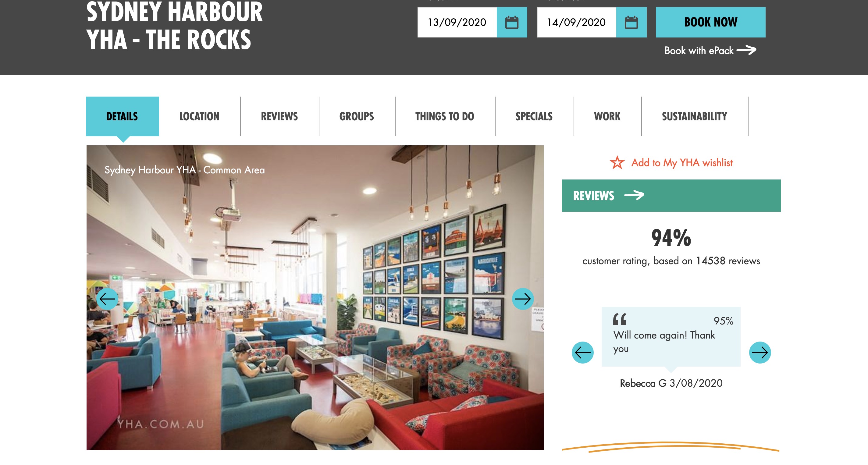Open the Things To Do tab
This screenshot has height=465, width=868.
click(x=445, y=116)
